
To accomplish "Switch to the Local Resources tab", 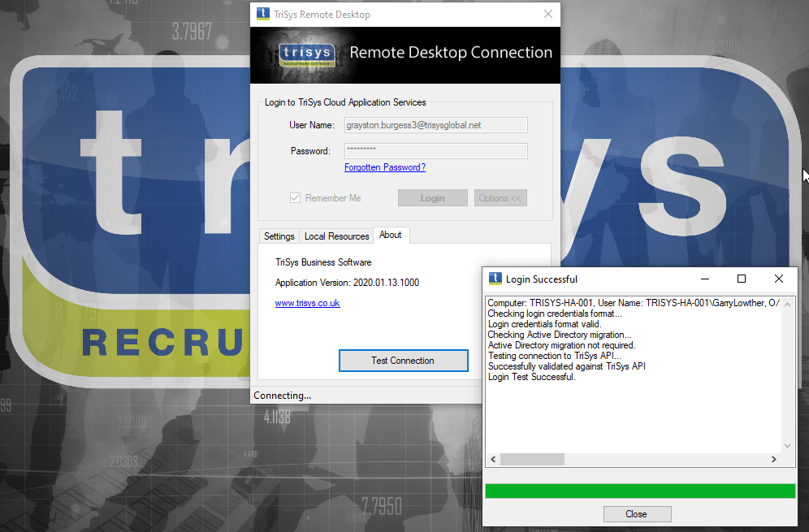I will coord(336,236).
